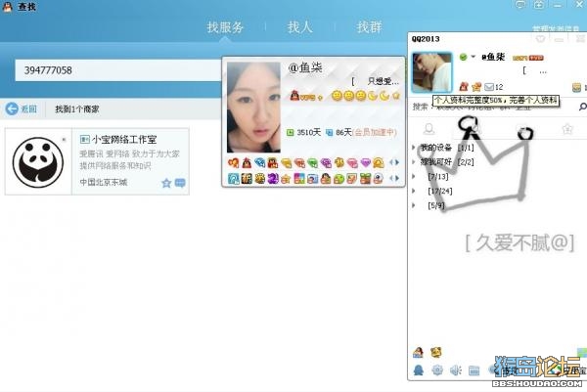587x392 pixels.
Task: Switch to the 找服务 tab
Action: pyautogui.click(x=225, y=27)
